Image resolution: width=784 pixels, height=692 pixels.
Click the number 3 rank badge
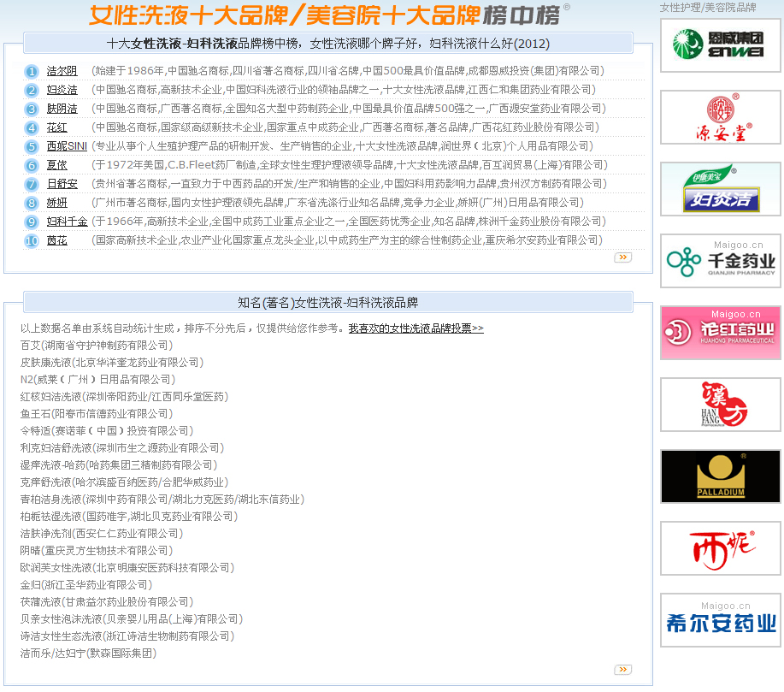click(32, 109)
